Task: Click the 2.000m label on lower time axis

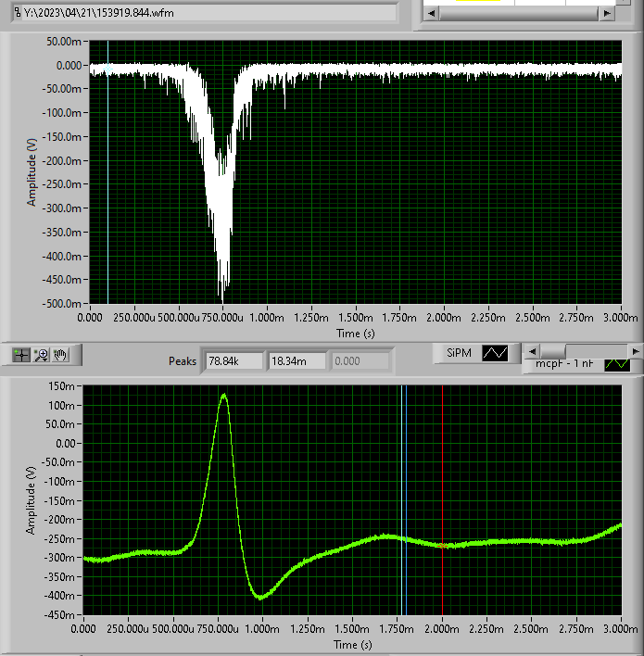Action: tap(442, 629)
